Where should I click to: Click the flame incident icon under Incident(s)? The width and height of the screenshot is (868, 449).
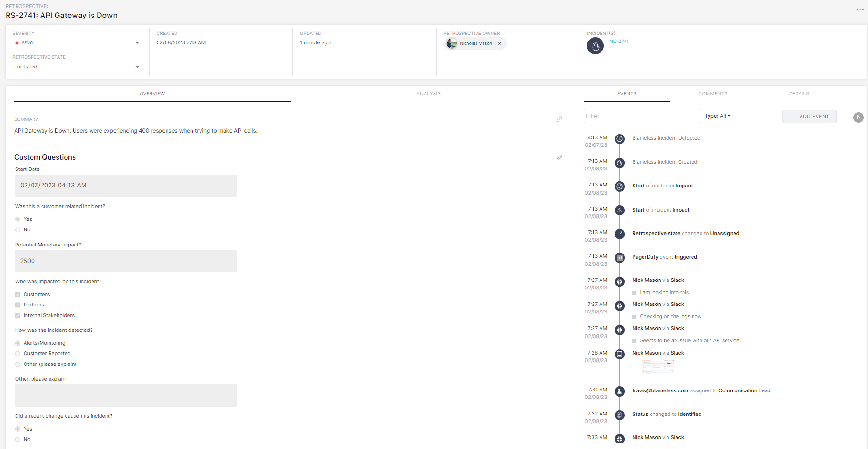[x=595, y=46]
